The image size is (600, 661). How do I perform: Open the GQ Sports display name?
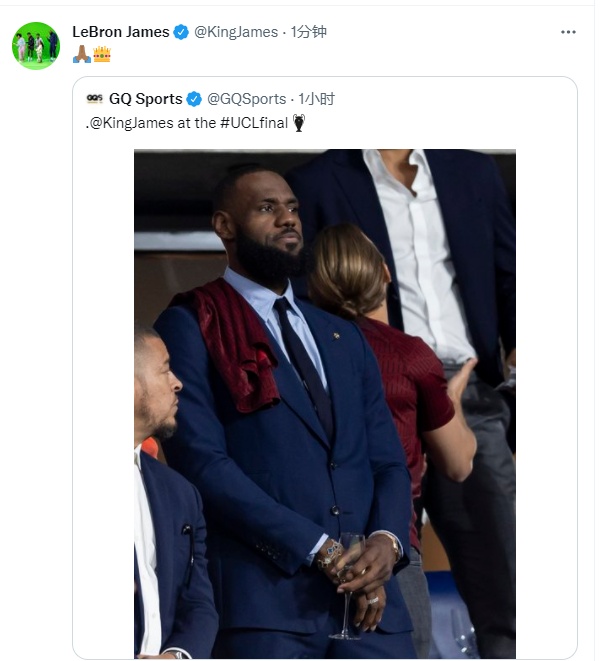145,99
